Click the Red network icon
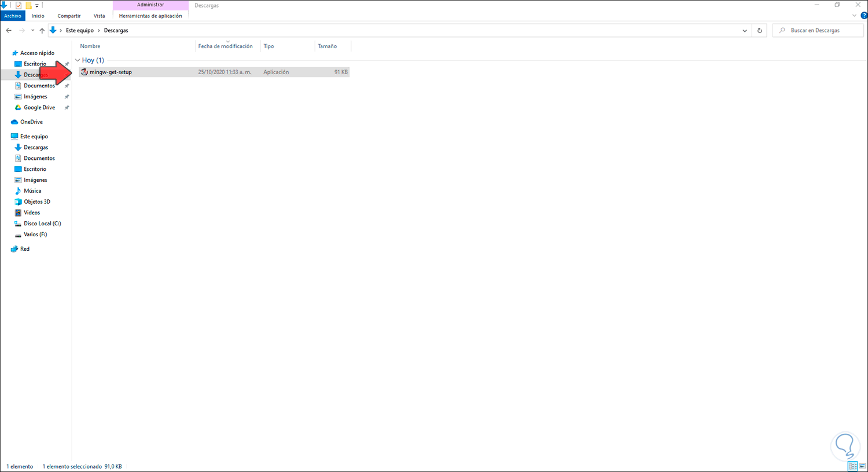Screen dimensions: 868x472 click(14, 249)
